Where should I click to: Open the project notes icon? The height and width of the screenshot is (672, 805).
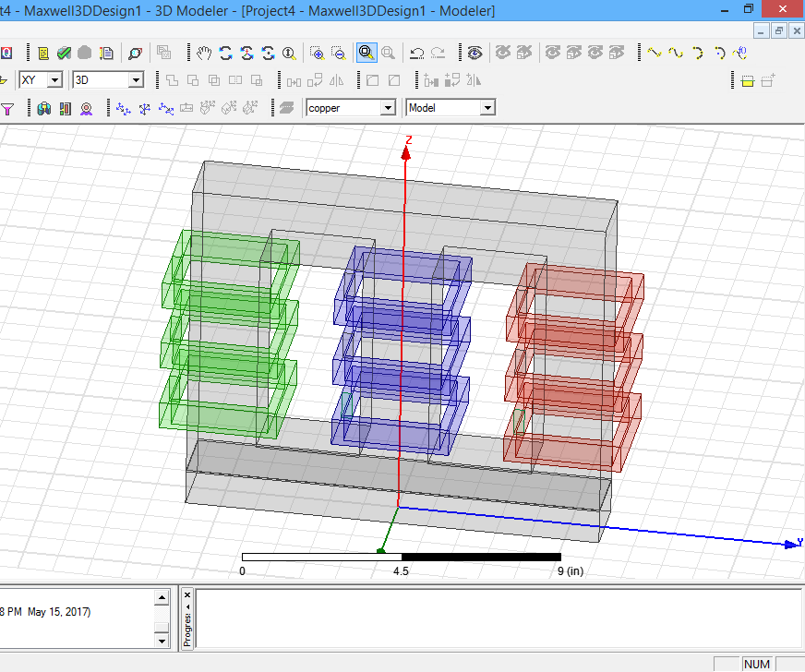click(x=43, y=53)
